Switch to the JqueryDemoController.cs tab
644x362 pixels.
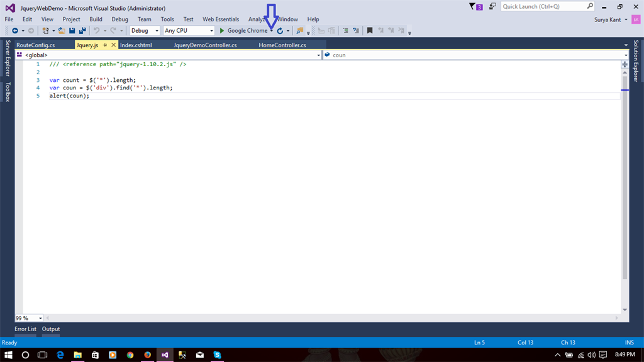205,45
